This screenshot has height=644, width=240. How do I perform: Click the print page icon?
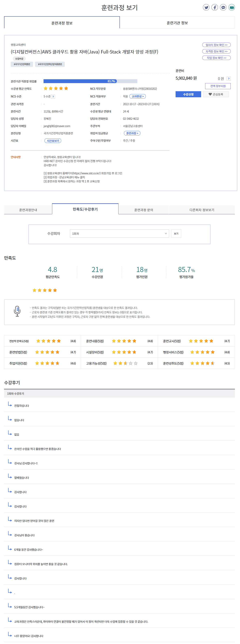[231, 8]
